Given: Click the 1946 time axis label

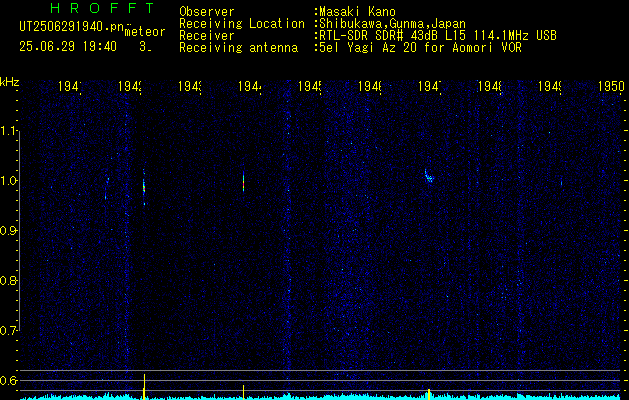Looking at the screenshot, I should (370, 86).
